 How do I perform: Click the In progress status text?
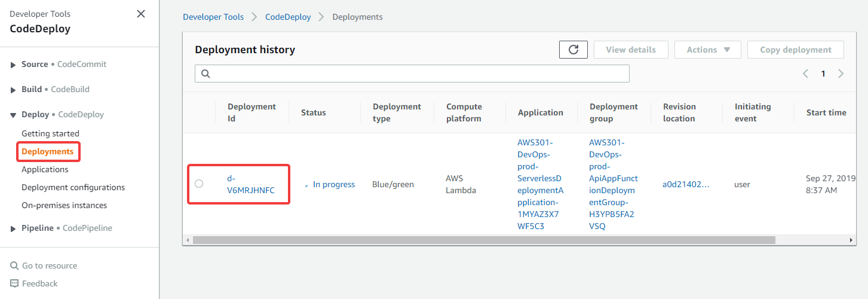334,184
